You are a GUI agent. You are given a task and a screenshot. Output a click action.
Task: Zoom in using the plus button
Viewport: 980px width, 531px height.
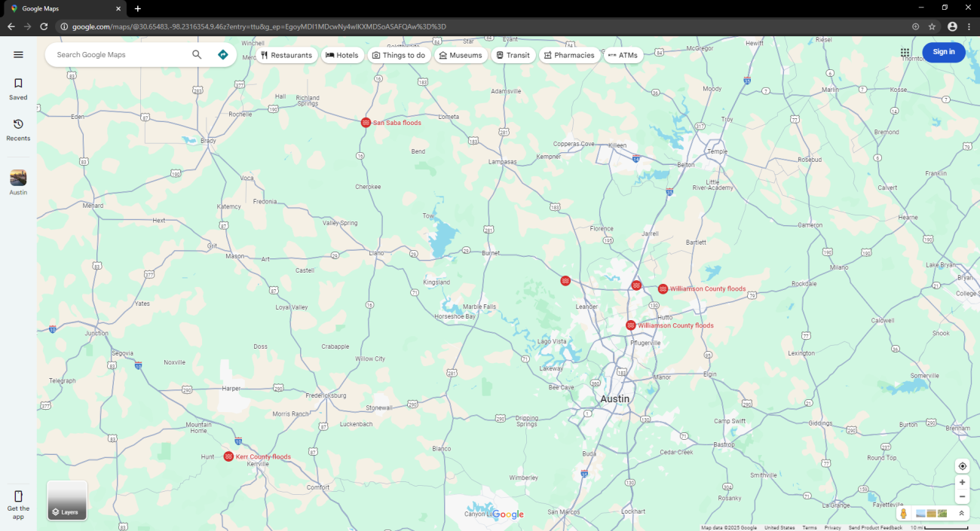coord(962,482)
